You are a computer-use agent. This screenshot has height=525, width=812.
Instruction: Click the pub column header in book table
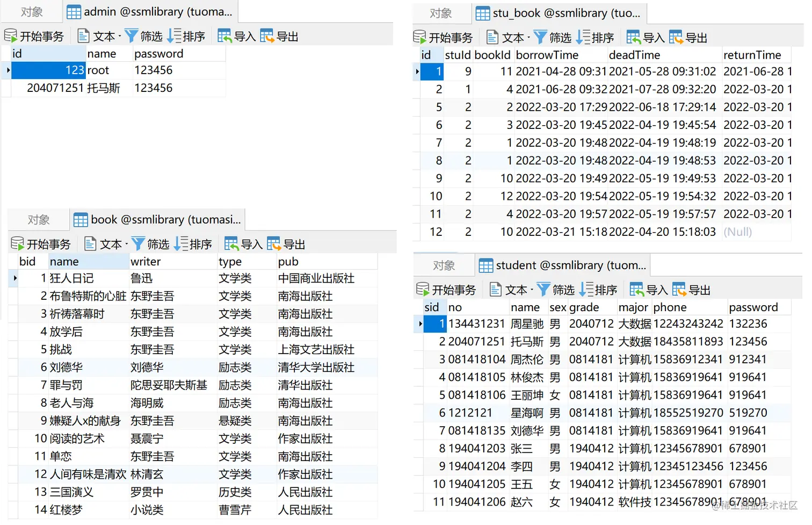pos(327,262)
